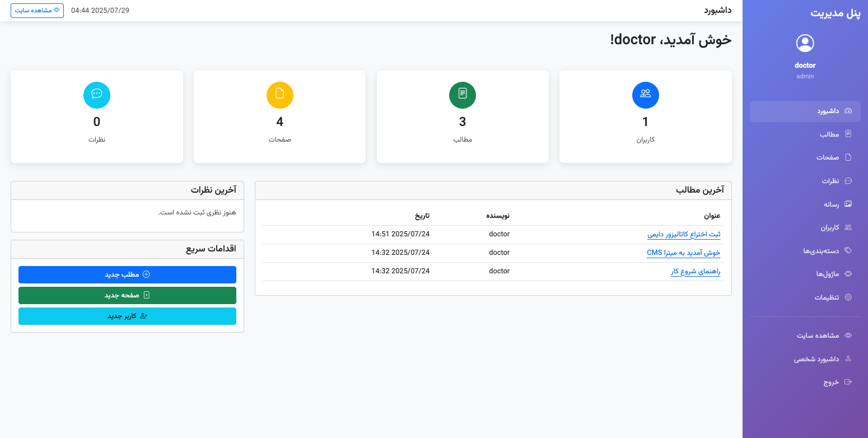Image resolution: width=868 pixels, height=438 pixels.
Task: Click the نظرات stat card label
Action: (97, 139)
